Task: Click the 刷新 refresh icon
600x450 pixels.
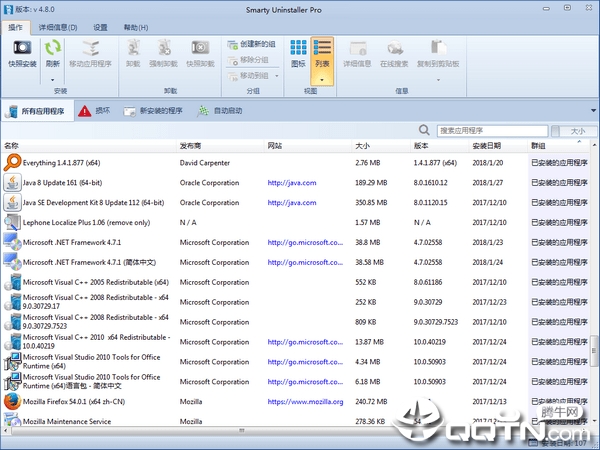Action: 52,47
